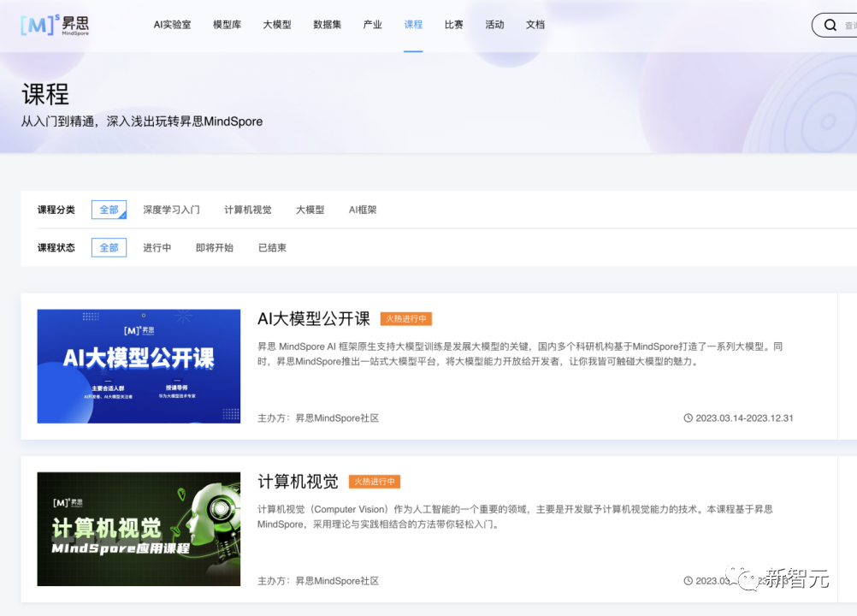Screen dimensions: 857x616
Task: Go to the 模型库 nav item
Action: 227,25
